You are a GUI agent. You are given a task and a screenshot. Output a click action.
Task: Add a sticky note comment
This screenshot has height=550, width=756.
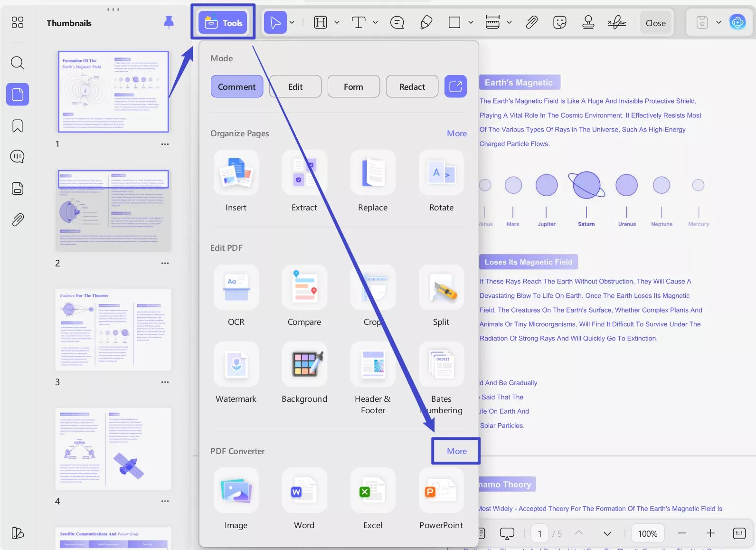pos(397,22)
